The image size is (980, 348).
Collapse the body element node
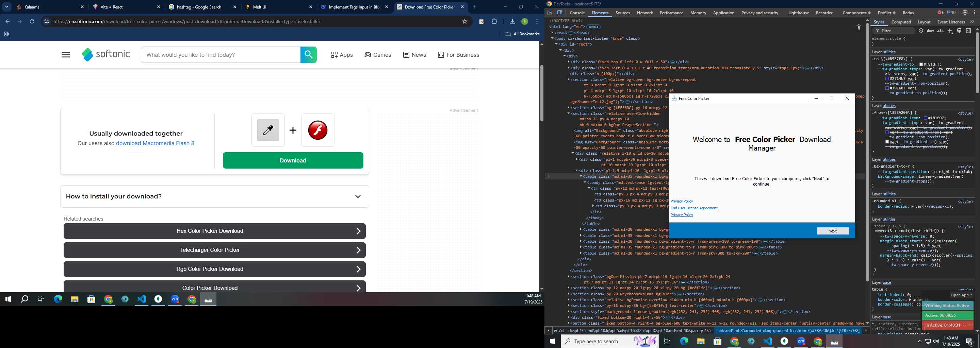(x=552, y=38)
